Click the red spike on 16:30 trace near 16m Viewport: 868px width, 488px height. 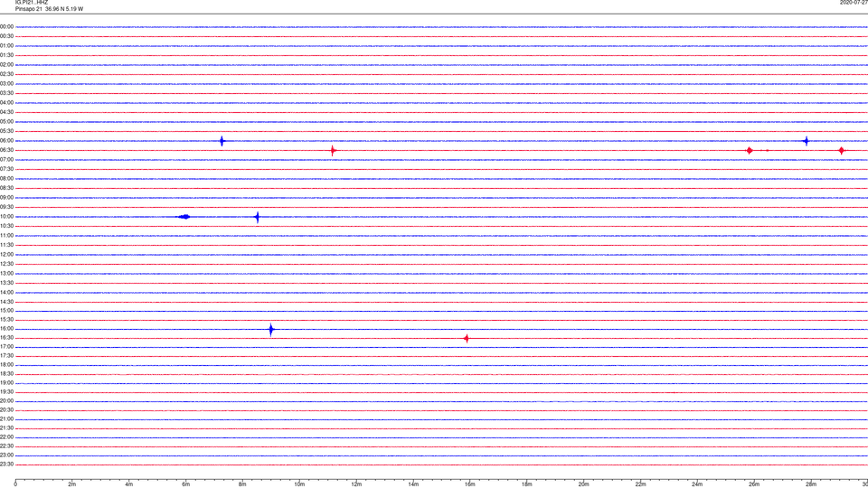467,339
